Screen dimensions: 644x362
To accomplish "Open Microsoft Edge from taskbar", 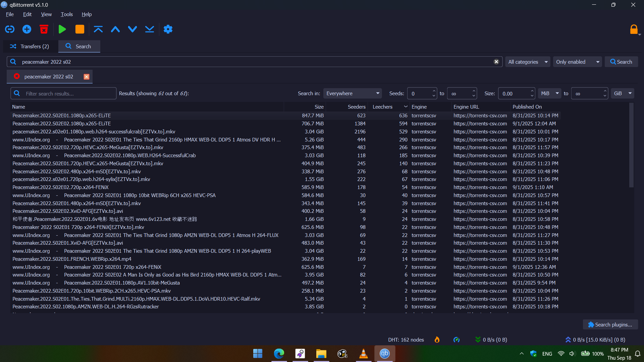I will click(x=279, y=354).
